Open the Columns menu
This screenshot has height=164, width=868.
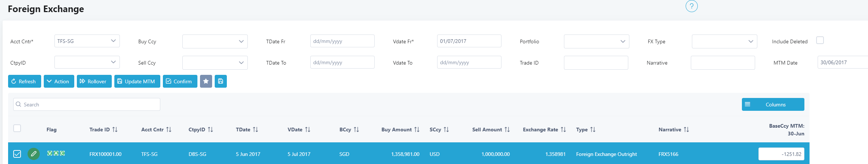coord(773,105)
